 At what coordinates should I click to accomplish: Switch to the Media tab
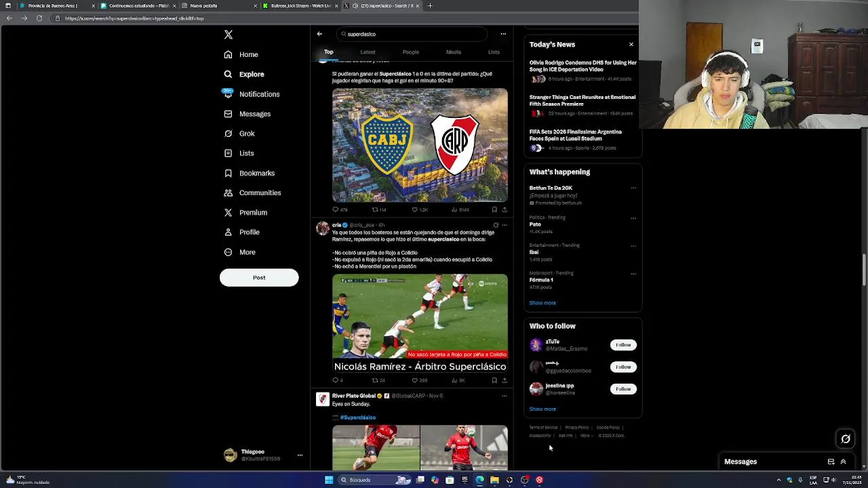pyautogui.click(x=454, y=52)
